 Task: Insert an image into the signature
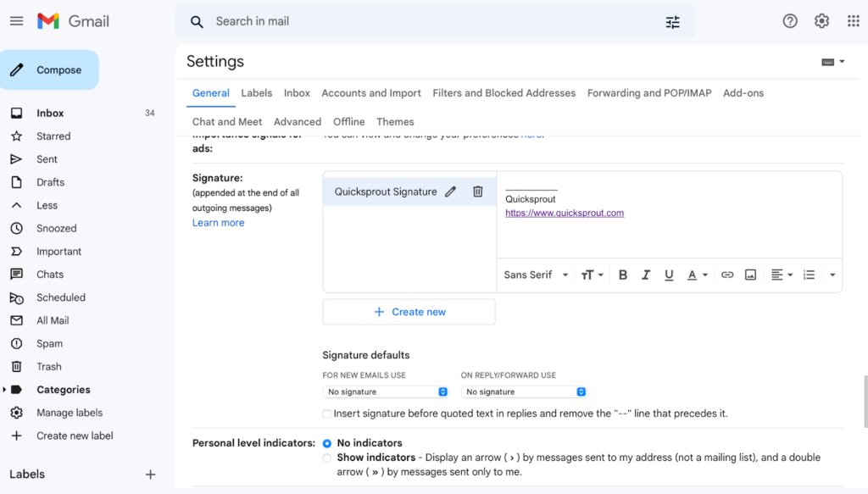[x=750, y=275]
